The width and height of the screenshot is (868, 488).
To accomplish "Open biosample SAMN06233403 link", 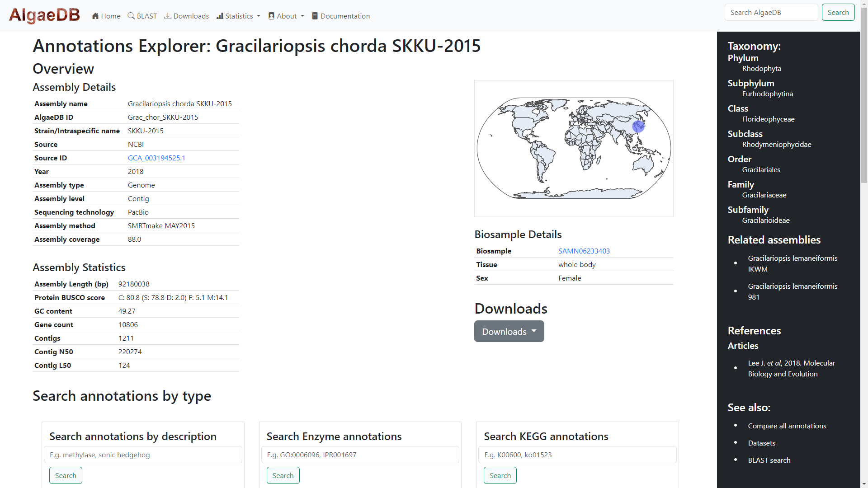I will pyautogui.click(x=584, y=251).
